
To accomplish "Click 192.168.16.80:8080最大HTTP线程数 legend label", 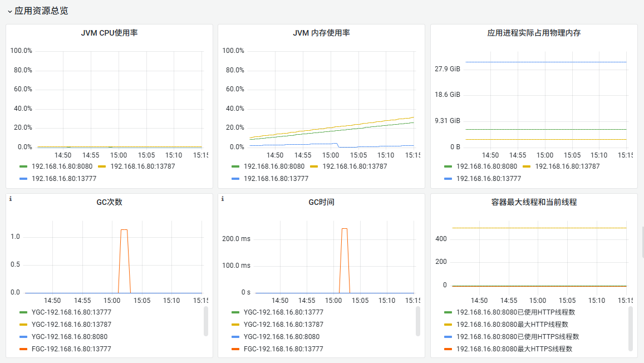I will (x=512, y=325).
